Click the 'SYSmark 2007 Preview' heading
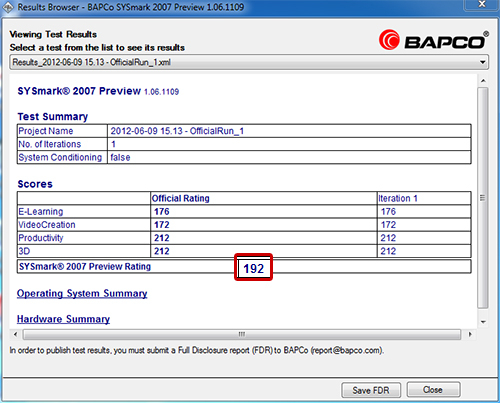500x403 pixels. click(79, 91)
